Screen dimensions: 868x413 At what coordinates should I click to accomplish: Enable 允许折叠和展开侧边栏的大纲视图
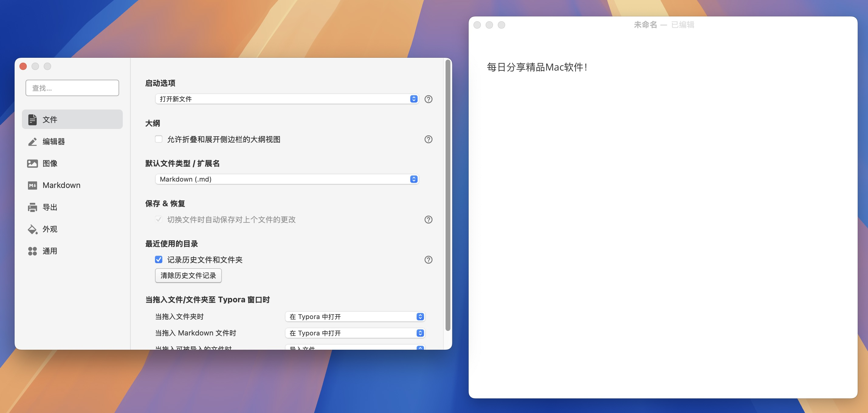point(159,139)
